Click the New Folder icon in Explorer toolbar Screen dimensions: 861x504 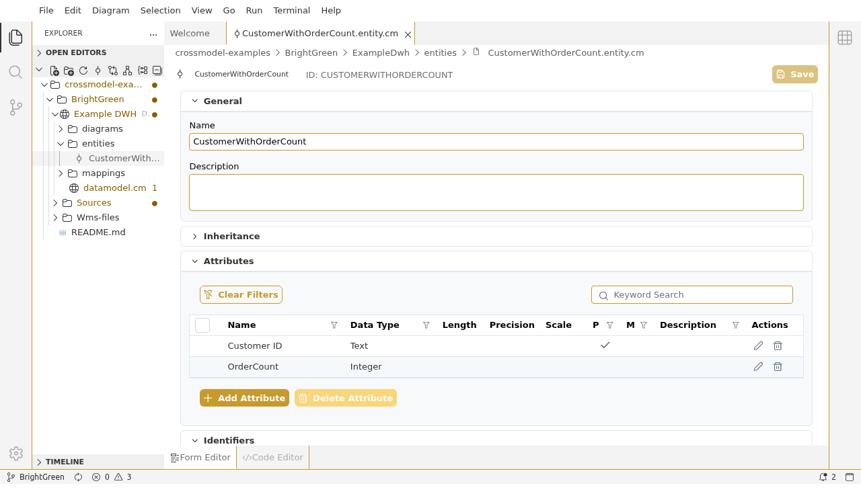point(69,71)
